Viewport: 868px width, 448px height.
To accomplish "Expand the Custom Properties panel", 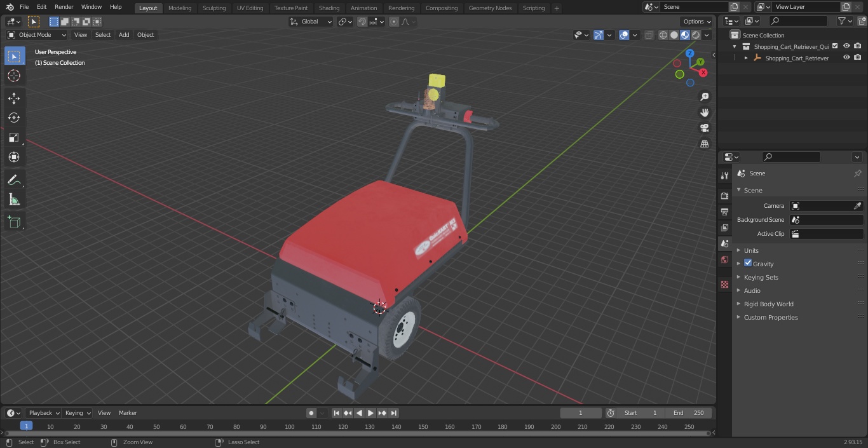I will 771,317.
